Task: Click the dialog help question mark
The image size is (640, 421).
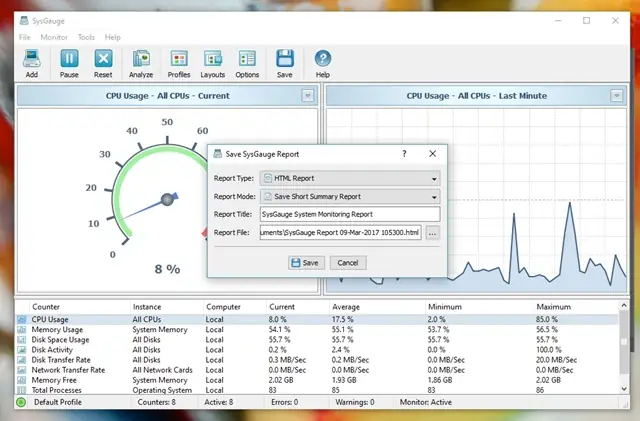Action: (404, 154)
